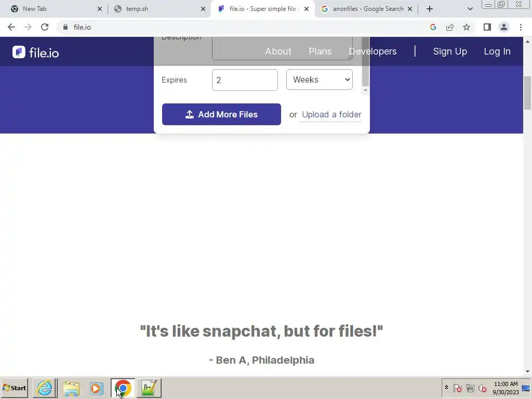The image size is (532, 399).
Task: Open the green notepad app in taskbar
Action: tap(149, 388)
